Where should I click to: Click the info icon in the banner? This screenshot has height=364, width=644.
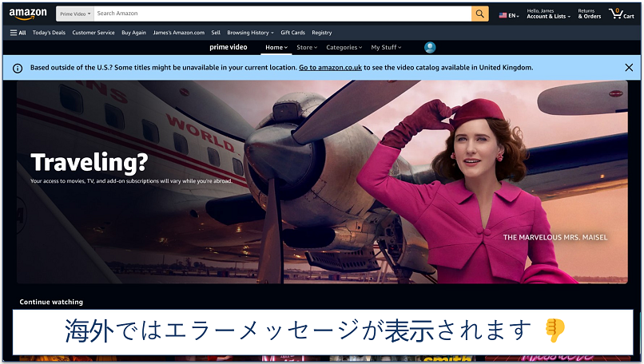pyautogui.click(x=18, y=68)
